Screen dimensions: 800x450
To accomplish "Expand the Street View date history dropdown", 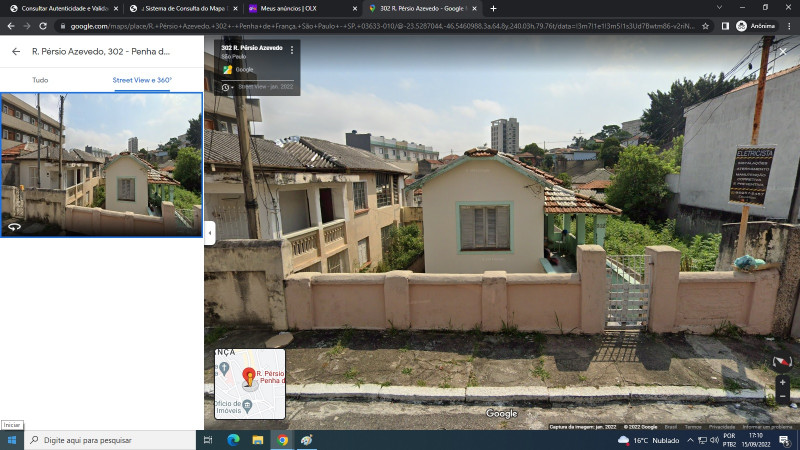I will point(228,87).
